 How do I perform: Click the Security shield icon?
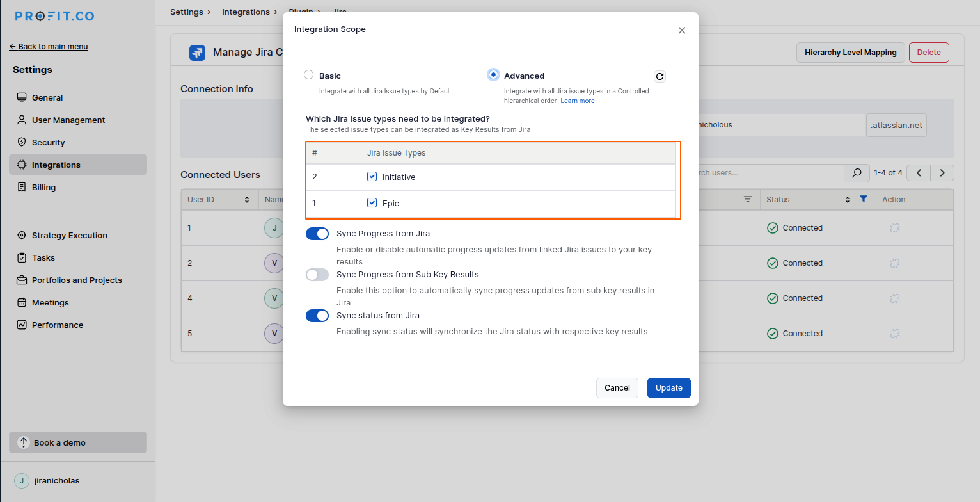[22, 142]
